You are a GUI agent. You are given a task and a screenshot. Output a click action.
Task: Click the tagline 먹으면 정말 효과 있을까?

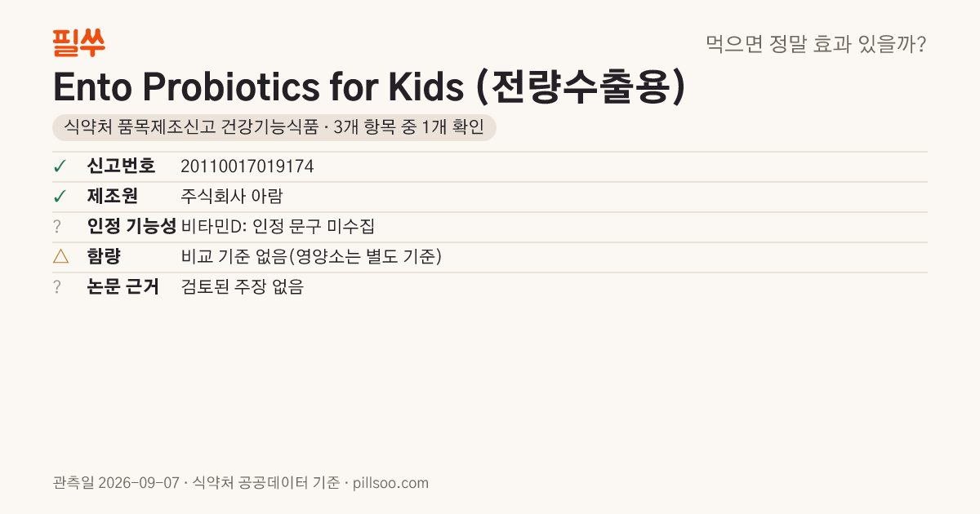tap(816, 44)
